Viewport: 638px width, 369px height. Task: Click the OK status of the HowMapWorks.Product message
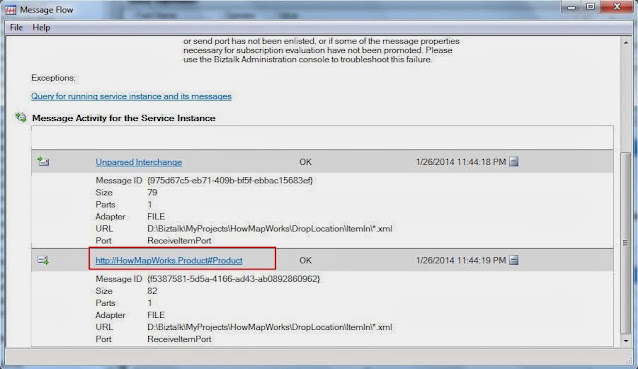[306, 260]
